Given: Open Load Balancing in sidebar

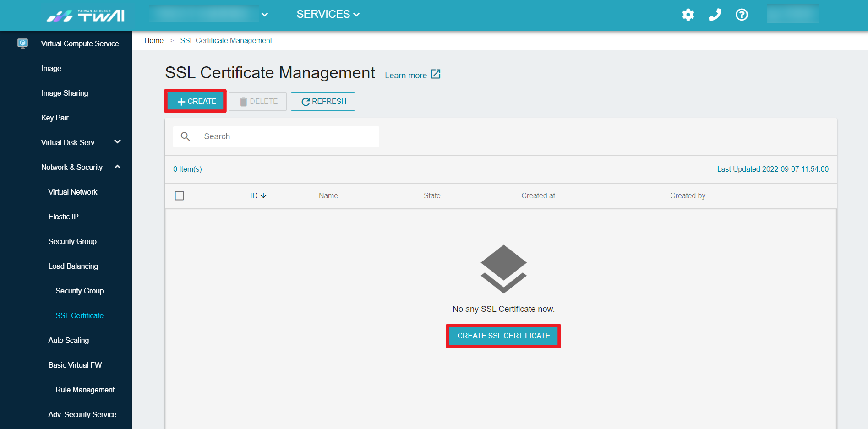Looking at the screenshot, I should click(x=73, y=266).
